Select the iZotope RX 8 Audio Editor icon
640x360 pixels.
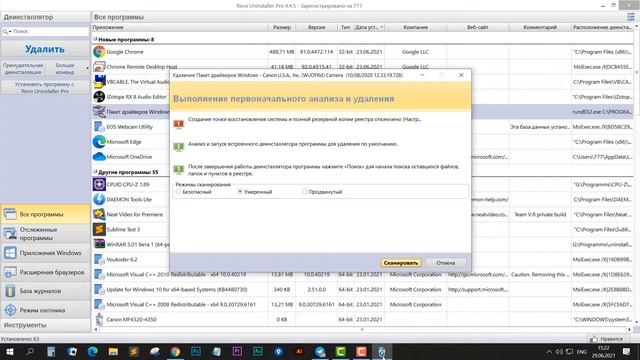99,97
